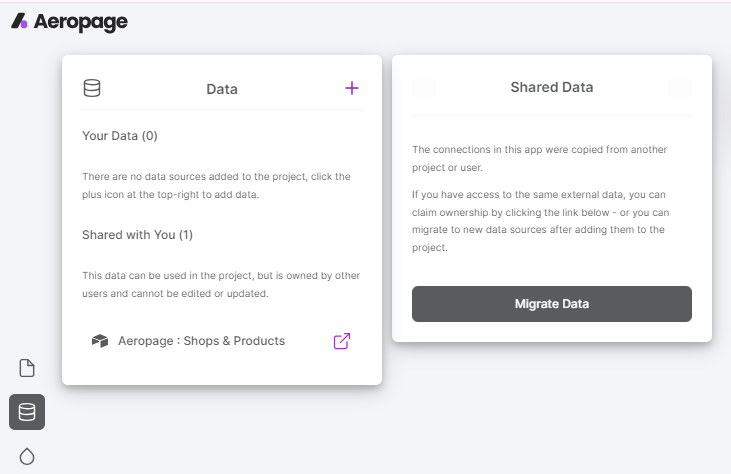The width and height of the screenshot is (731, 474).
Task: Click the Data panel title
Action: pyautogui.click(x=221, y=89)
